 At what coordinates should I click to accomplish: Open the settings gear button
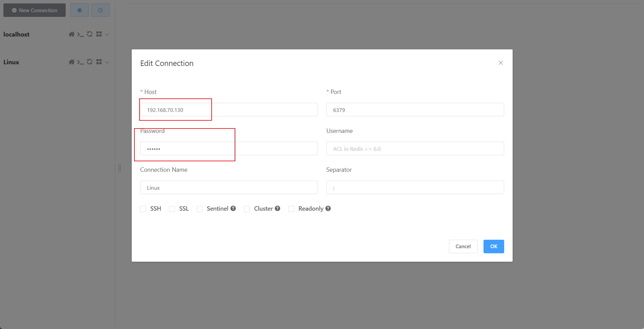[x=80, y=10]
